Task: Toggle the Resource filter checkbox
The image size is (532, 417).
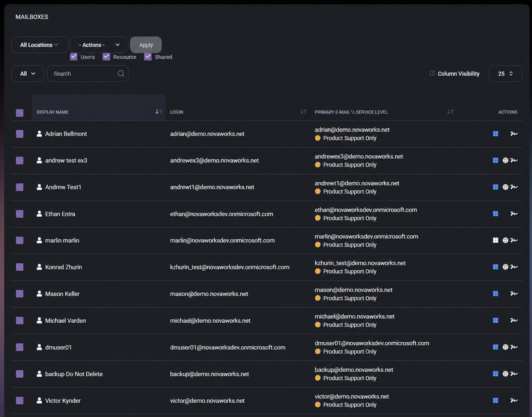Action: [106, 57]
